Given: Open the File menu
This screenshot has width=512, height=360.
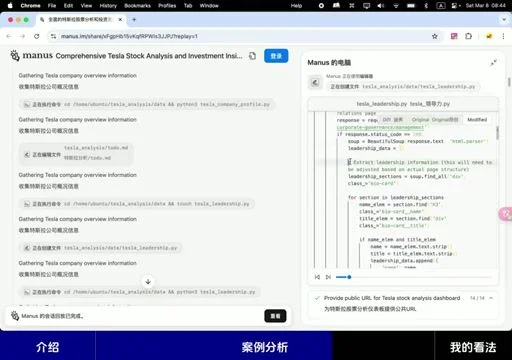Looking at the screenshot, I should [52, 6].
